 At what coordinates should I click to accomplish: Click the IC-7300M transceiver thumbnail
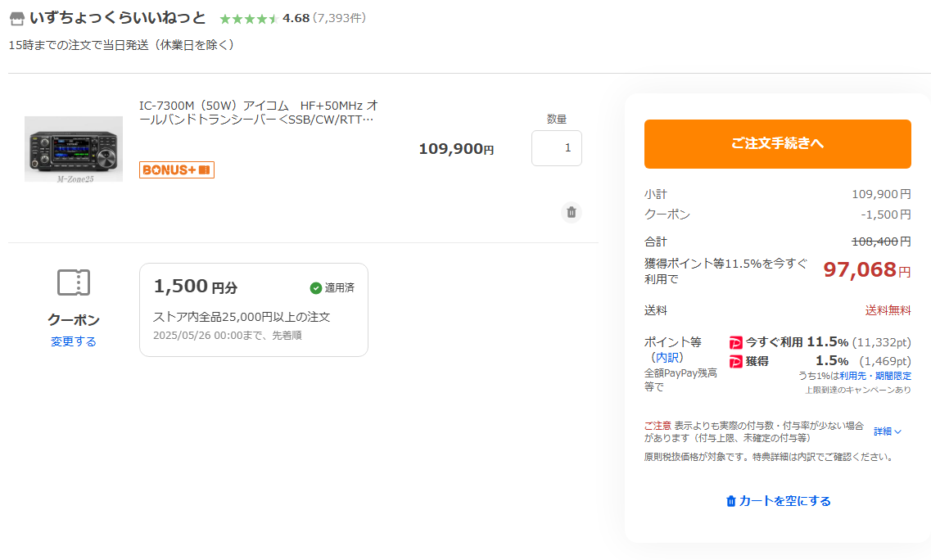(74, 149)
